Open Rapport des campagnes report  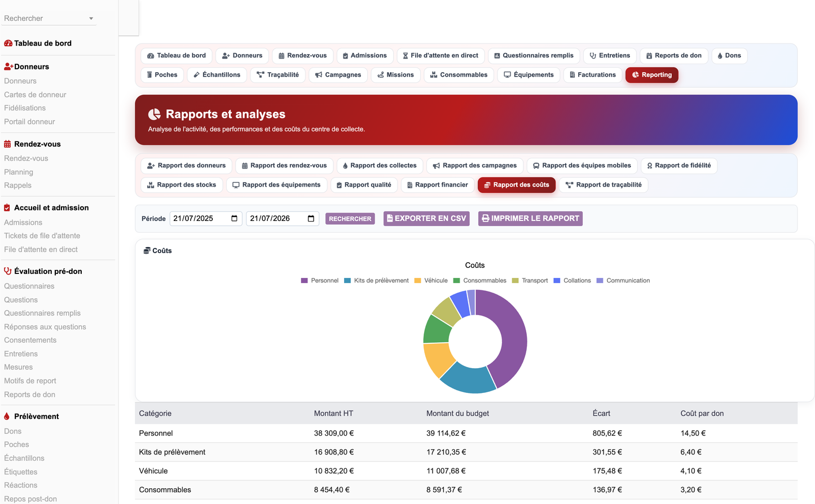pyautogui.click(x=475, y=166)
